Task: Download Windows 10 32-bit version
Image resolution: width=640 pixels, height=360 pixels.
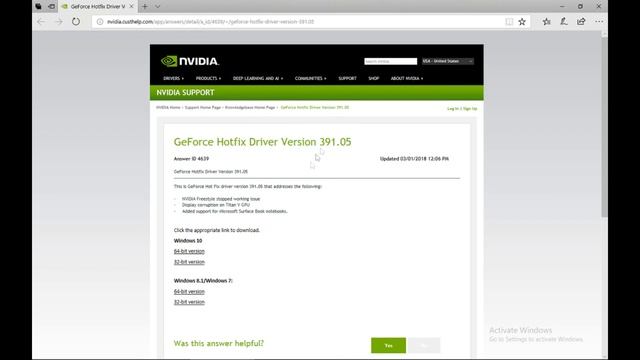Action: coord(189,262)
